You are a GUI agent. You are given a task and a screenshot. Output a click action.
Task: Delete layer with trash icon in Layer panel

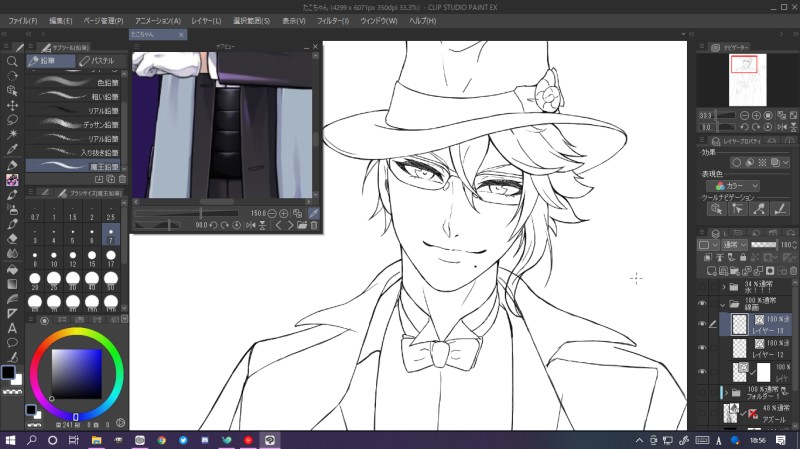[793, 271]
